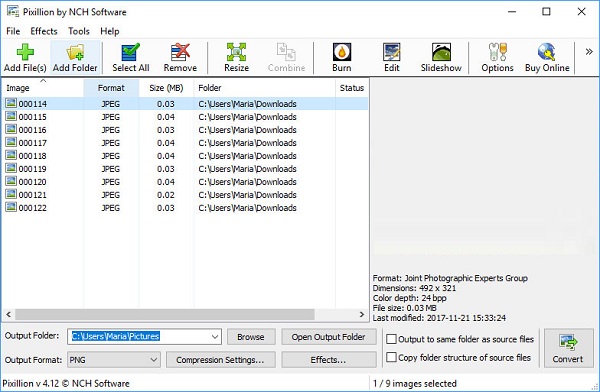Viewport: 600px width, 392px height.
Task: Click the JPEG format cell of 000118
Action: (x=111, y=156)
